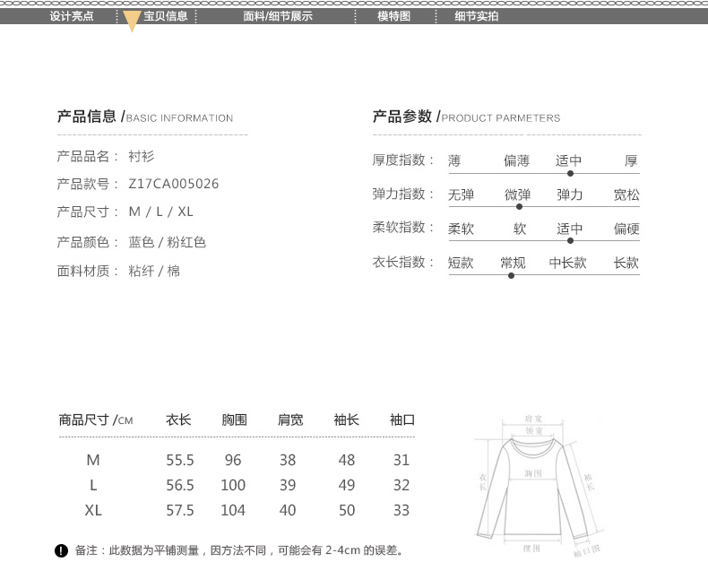Viewport: 708px width, 588px height.
Task: Click the black exclamation warning icon
Action: [61, 550]
